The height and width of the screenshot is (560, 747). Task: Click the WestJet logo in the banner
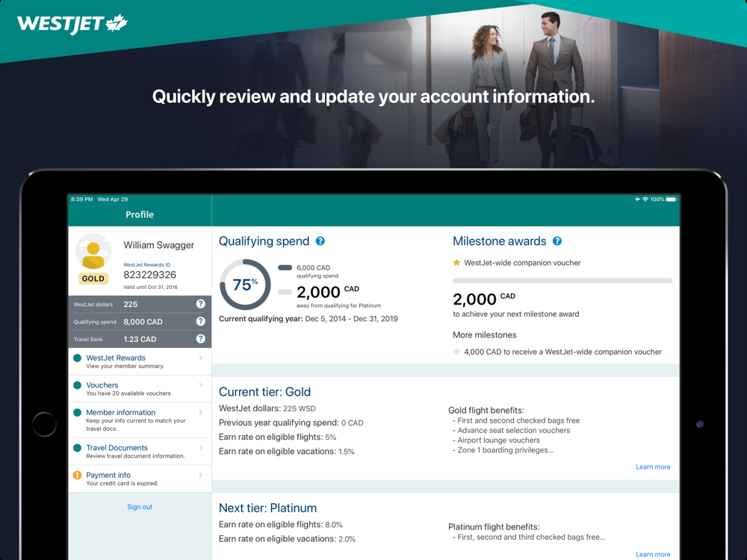click(72, 24)
